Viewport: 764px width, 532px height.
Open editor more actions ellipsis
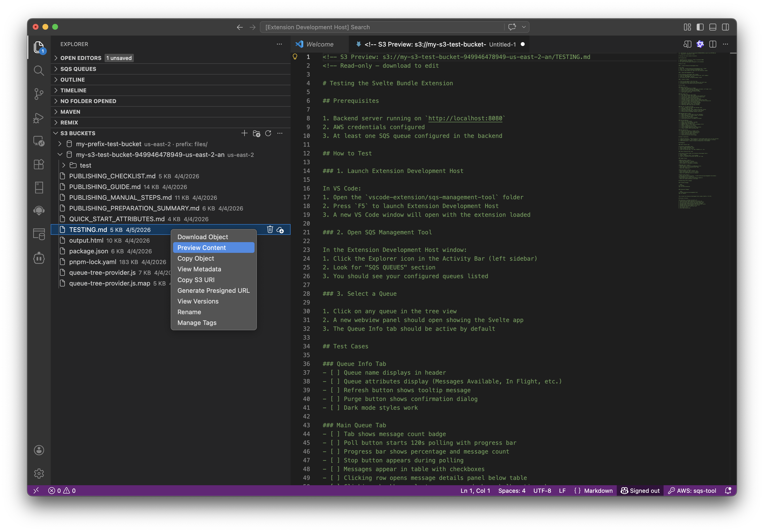[x=725, y=44]
